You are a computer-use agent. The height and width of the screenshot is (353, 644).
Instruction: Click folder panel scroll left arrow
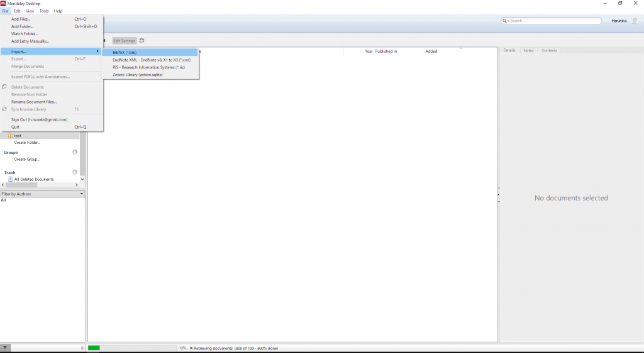(3, 185)
